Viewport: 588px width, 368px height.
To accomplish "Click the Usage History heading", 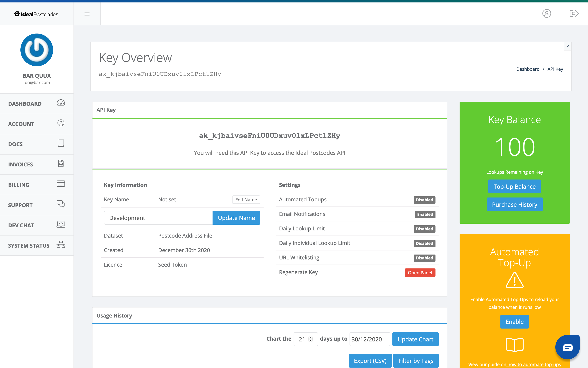I will [114, 316].
